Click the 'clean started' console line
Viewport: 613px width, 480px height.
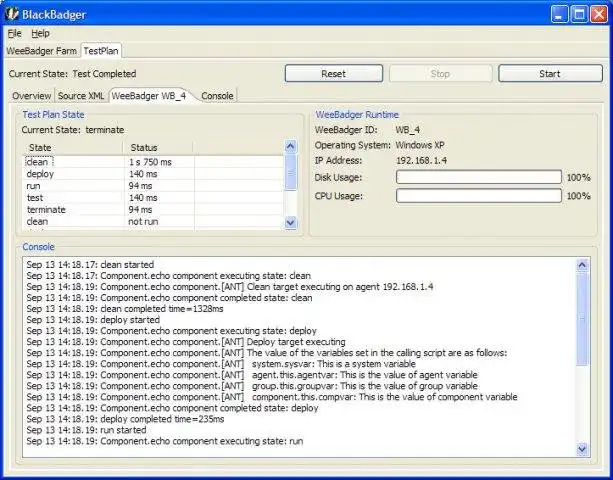point(90,265)
